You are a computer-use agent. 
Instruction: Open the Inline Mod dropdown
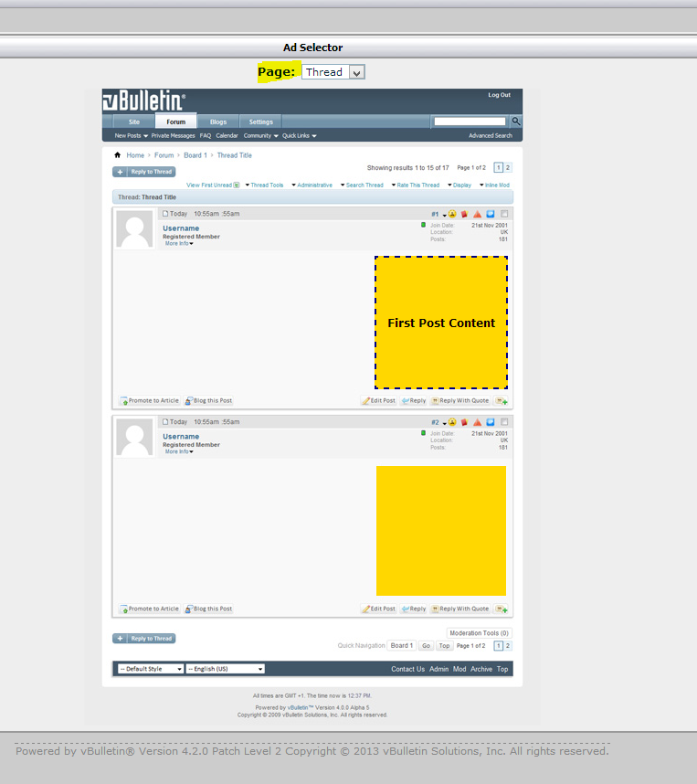[494, 185]
